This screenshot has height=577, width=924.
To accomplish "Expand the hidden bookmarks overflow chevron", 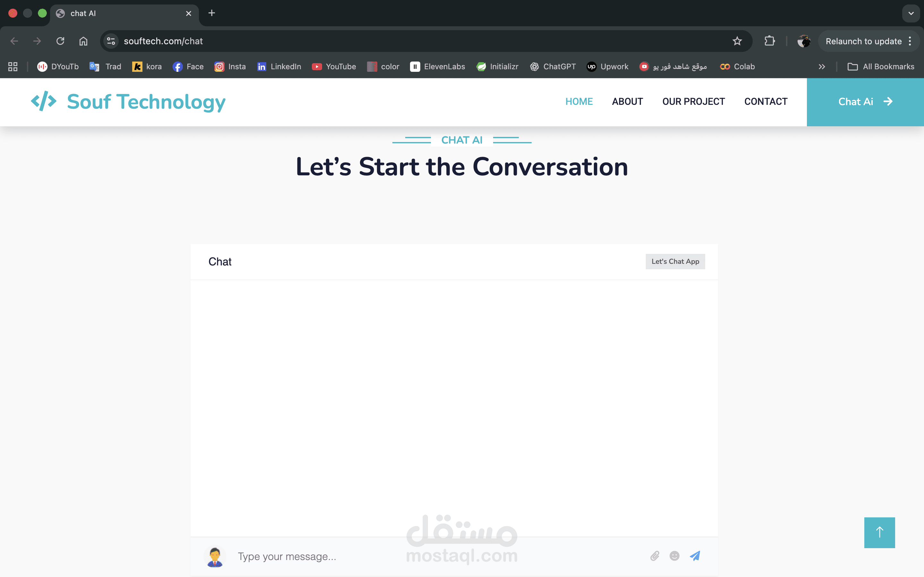I will 822,67.
